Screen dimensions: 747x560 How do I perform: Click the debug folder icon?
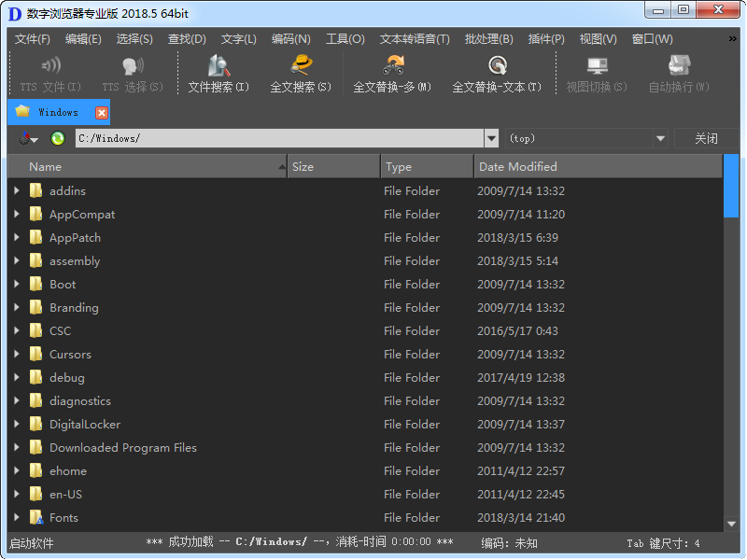[x=35, y=377]
